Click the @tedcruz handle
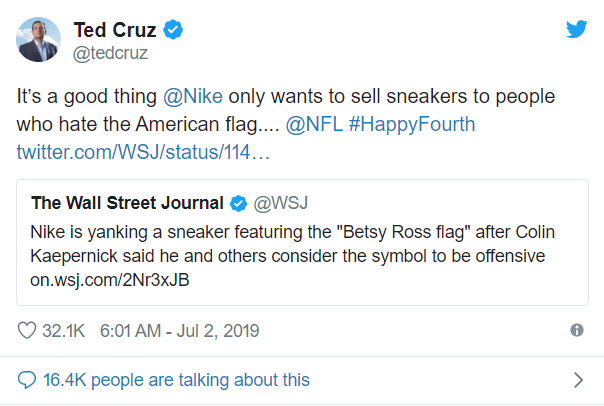 tap(110, 53)
